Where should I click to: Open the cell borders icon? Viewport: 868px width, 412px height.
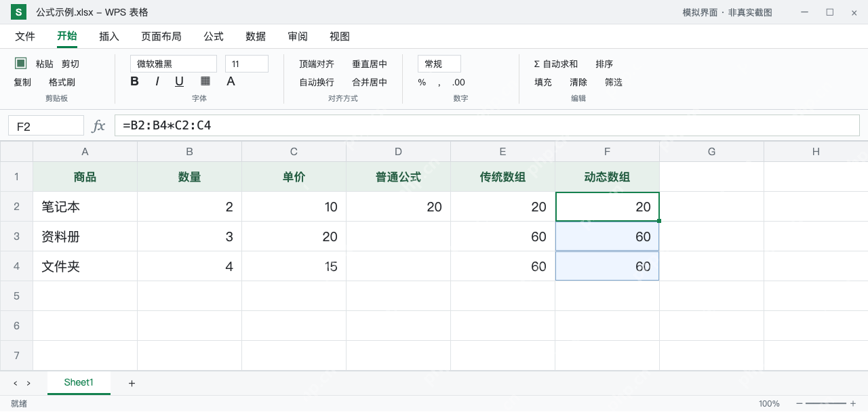[x=205, y=81]
